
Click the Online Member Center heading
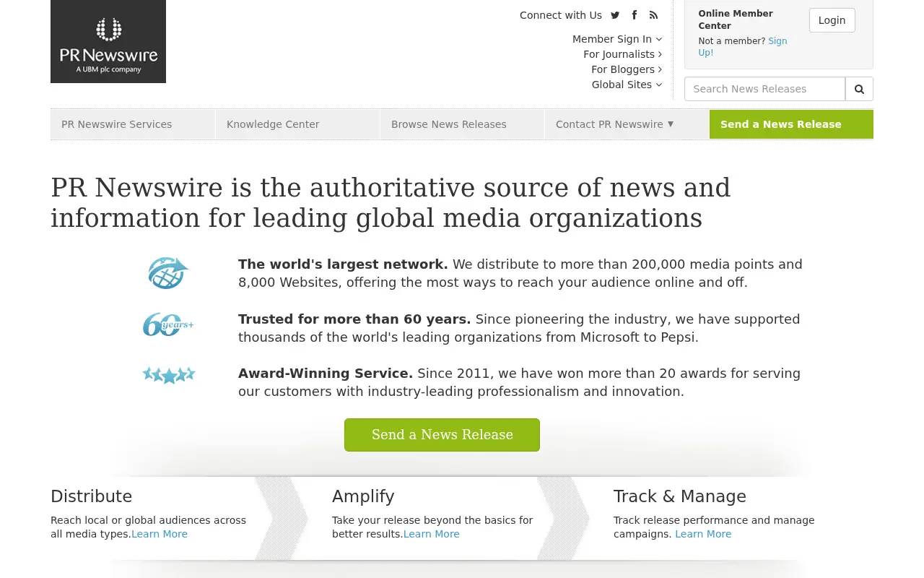coord(736,20)
